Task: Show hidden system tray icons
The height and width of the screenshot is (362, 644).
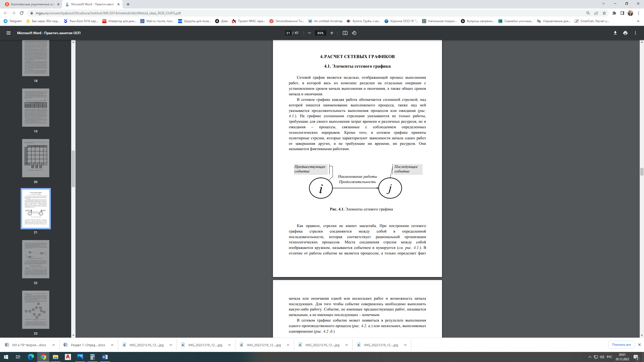Action: pos(590,357)
